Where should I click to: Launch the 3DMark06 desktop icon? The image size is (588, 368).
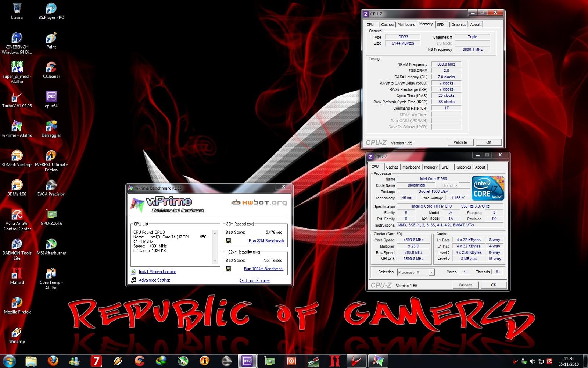point(17,188)
